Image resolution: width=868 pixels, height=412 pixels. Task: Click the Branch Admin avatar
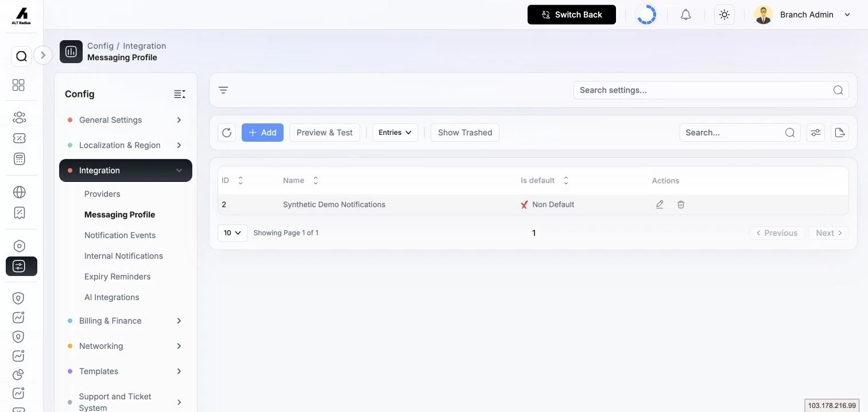click(x=763, y=15)
